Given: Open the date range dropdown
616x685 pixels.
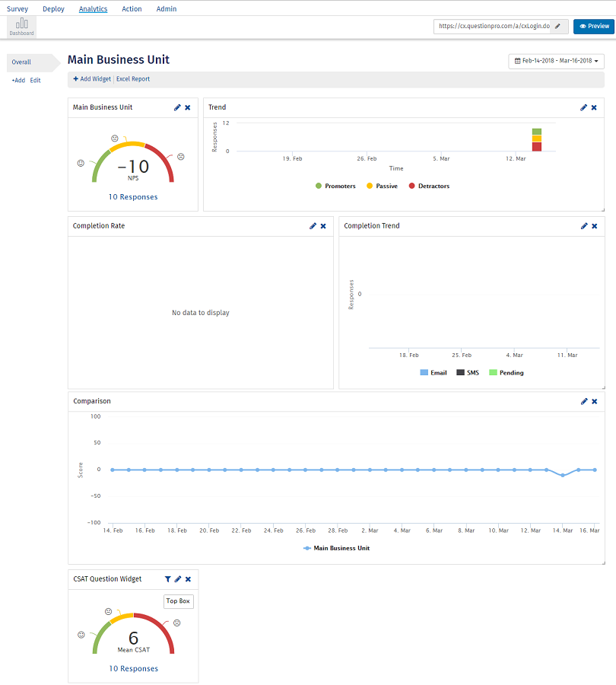Looking at the screenshot, I should pyautogui.click(x=556, y=61).
